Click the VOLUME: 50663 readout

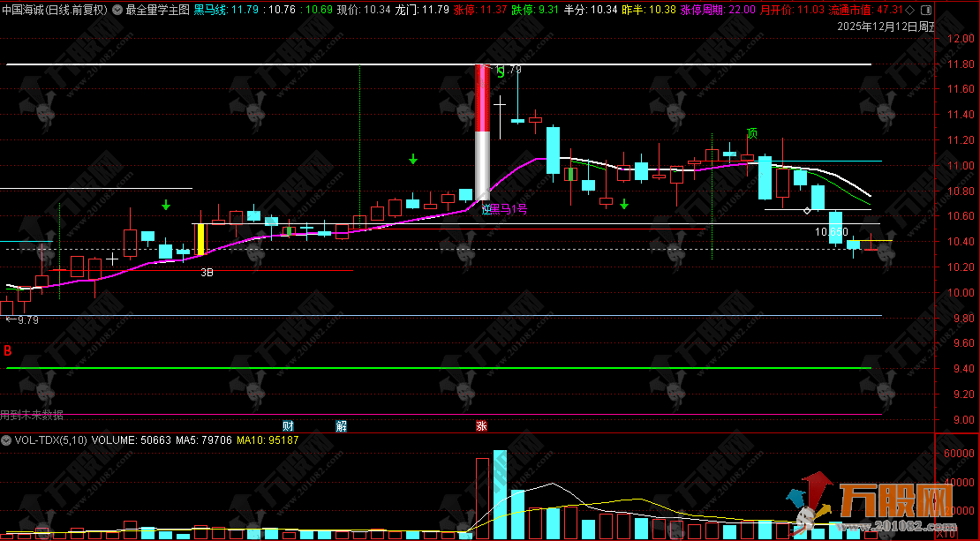tap(132, 440)
